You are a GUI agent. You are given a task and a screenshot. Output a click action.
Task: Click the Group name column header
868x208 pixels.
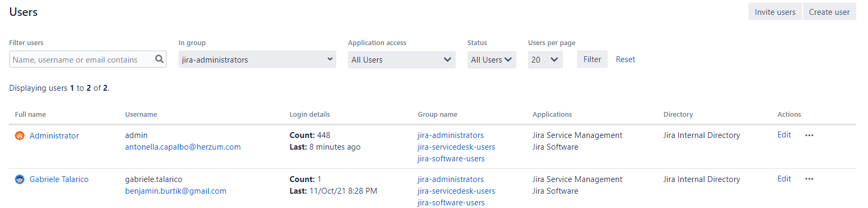coord(437,114)
